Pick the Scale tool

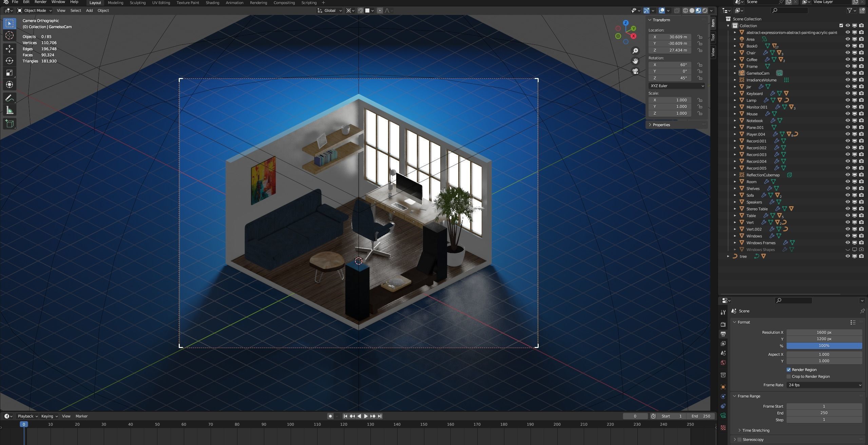coord(9,73)
